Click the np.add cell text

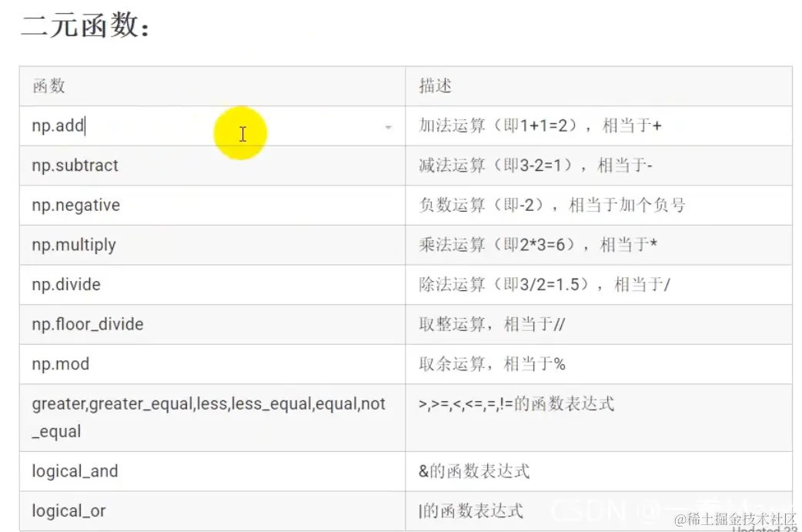tap(58, 125)
